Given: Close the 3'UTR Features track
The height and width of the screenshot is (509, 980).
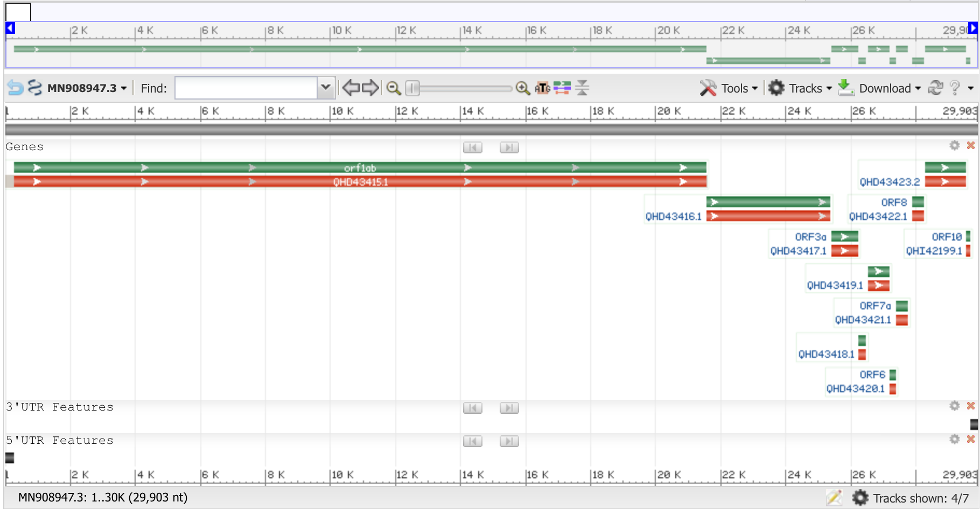Looking at the screenshot, I should pyautogui.click(x=971, y=406).
